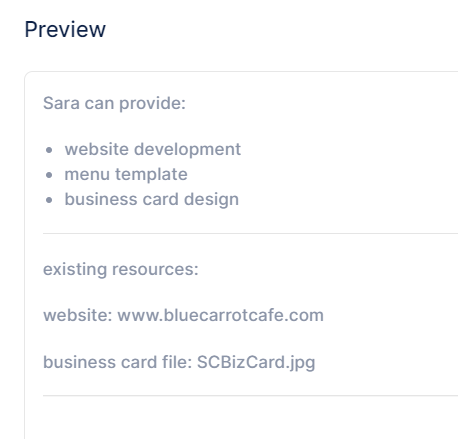Image resolution: width=458 pixels, height=439 pixels.
Task: Select the 'menu template' list item
Action: tap(126, 174)
